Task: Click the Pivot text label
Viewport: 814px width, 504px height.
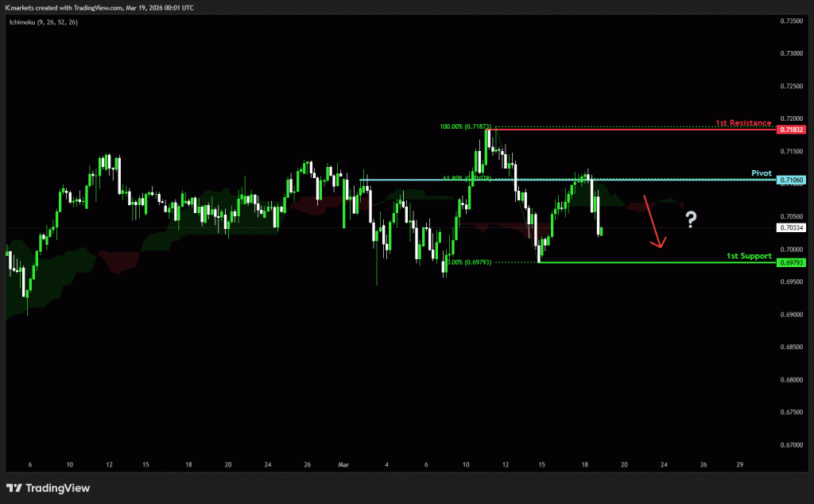Action: click(762, 173)
